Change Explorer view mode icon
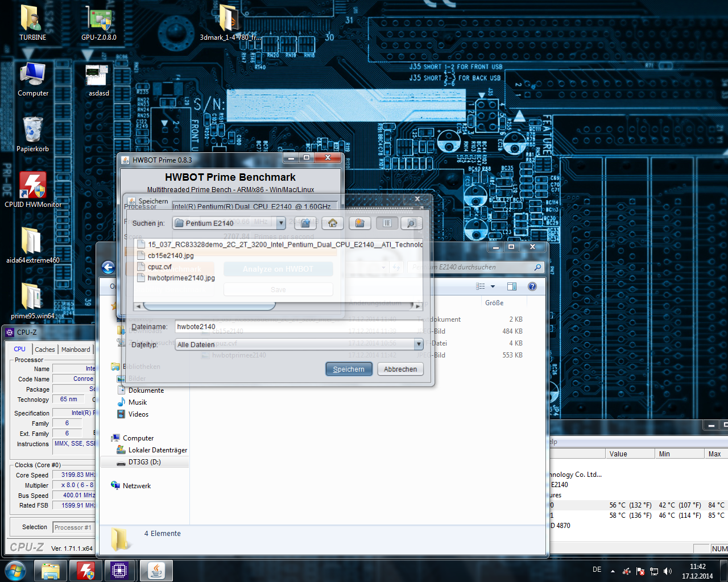Viewport: 728px width, 582px height. coord(481,286)
